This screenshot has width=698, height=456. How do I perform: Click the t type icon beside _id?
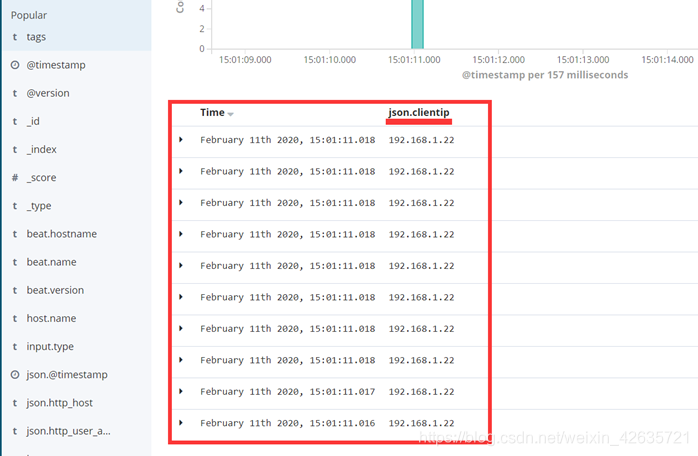tap(15, 122)
